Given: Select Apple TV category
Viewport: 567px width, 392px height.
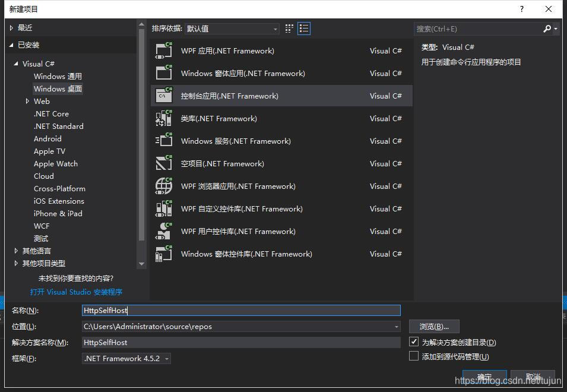Looking at the screenshot, I should 49,151.
